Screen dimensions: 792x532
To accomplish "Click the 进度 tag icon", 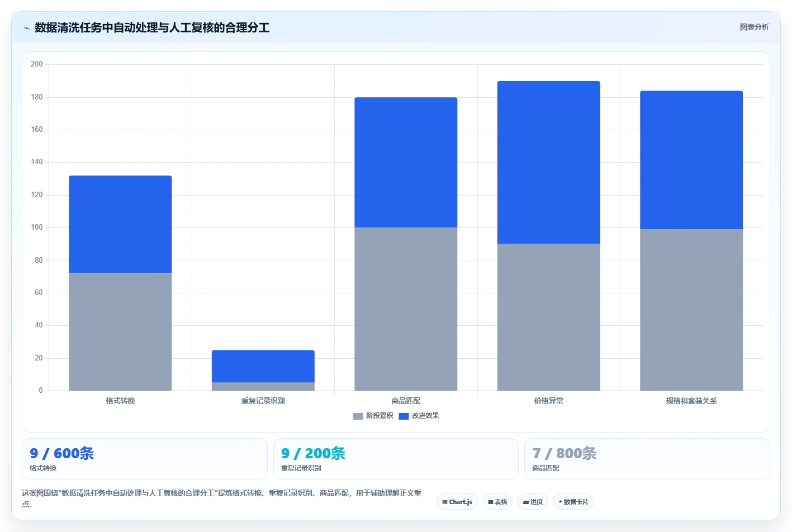I will [526, 502].
